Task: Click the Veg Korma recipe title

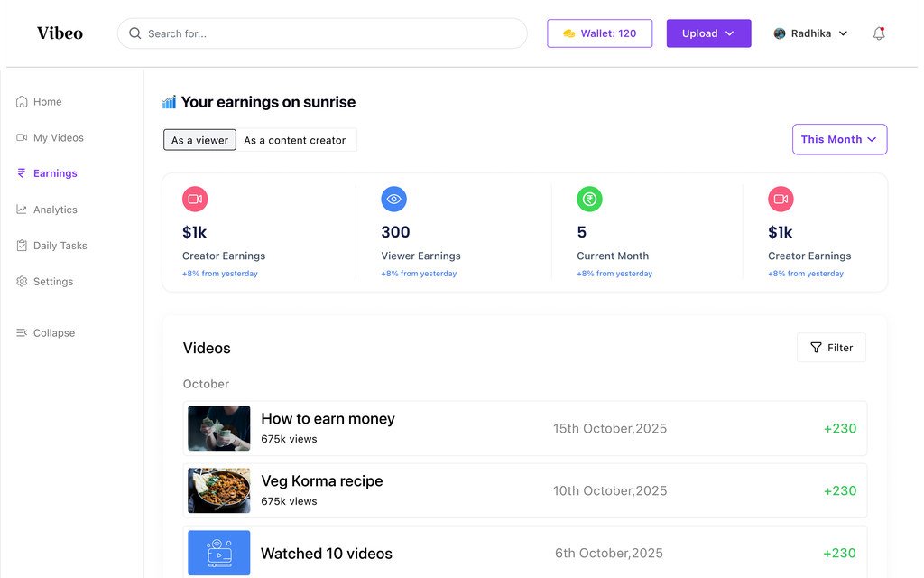Action: pos(322,480)
